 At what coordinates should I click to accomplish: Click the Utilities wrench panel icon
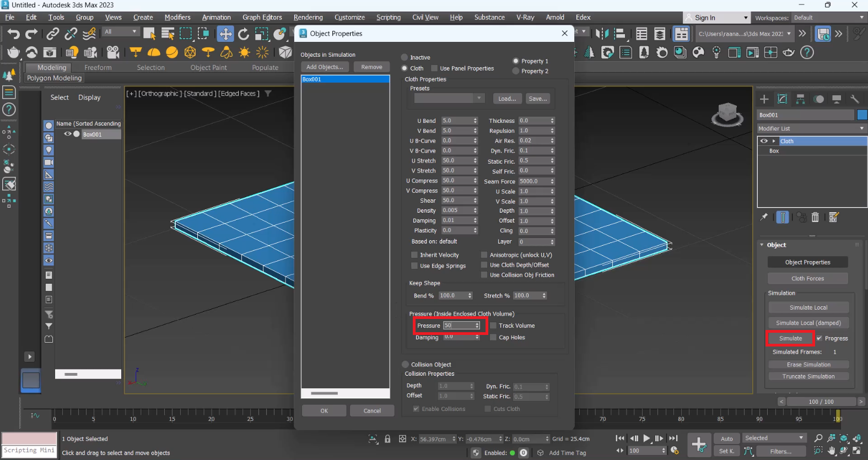[x=855, y=99]
